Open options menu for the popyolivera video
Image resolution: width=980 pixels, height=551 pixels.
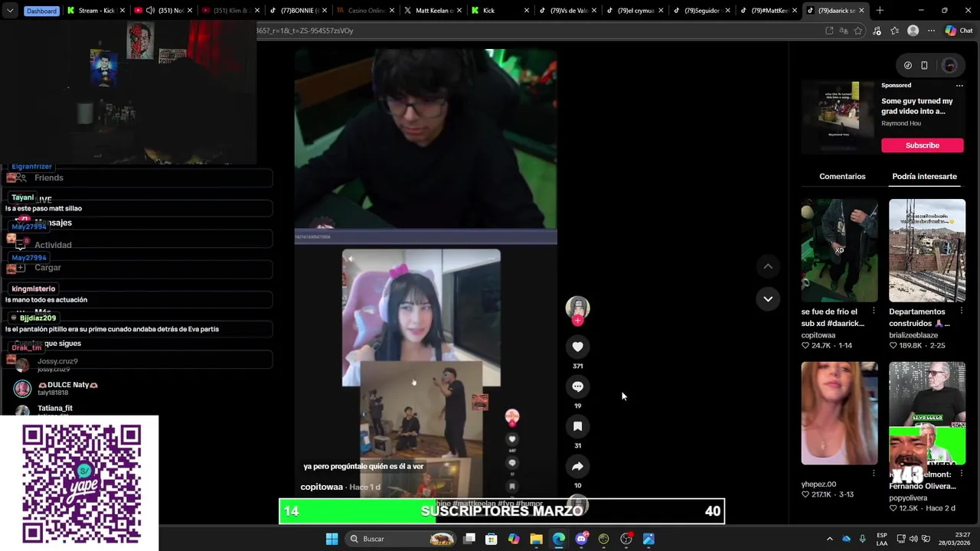[962, 474]
